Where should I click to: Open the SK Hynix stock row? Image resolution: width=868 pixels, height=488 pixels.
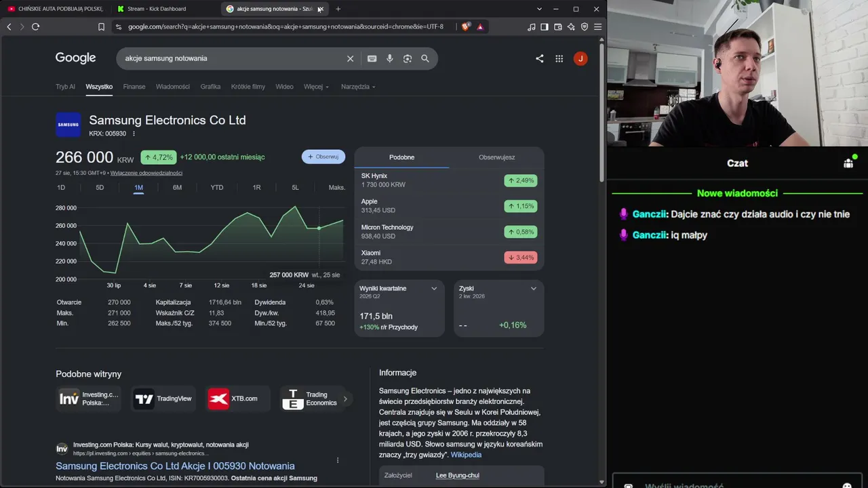point(449,180)
